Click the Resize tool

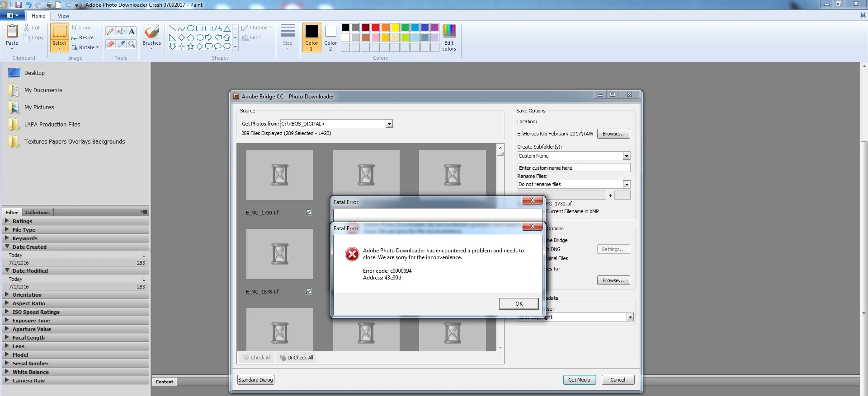pyautogui.click(x=83, y=37)
